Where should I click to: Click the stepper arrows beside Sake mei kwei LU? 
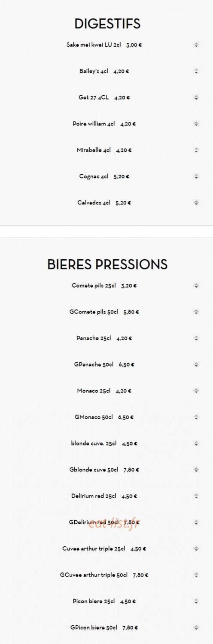(196, 45)
